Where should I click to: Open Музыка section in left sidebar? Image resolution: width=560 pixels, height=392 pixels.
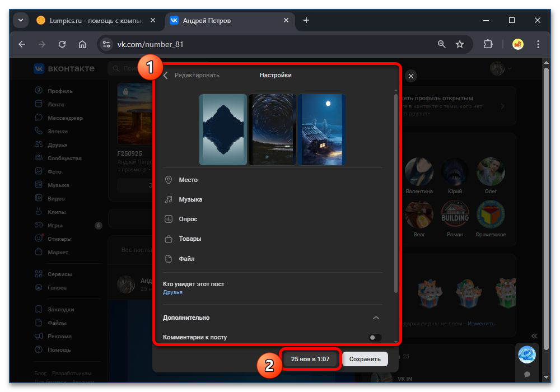(52, 185)
